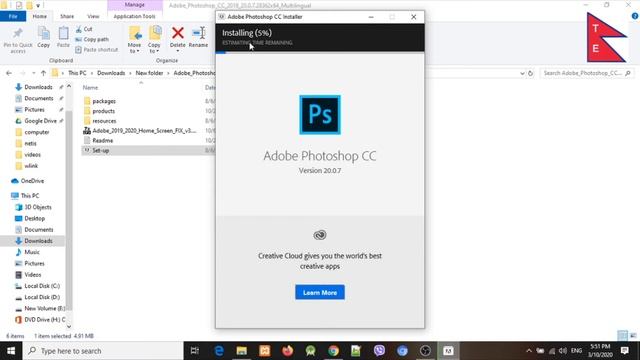Open Local Disk (C:) drive
Viewport: 640px width, 360px height.
tap(42, 286)
